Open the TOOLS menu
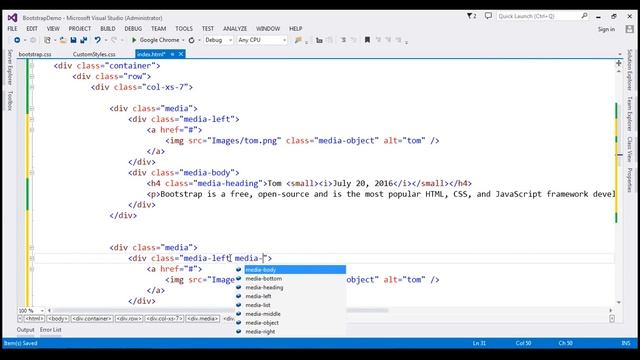Viewport: 640px width, 360px height. 184,29
